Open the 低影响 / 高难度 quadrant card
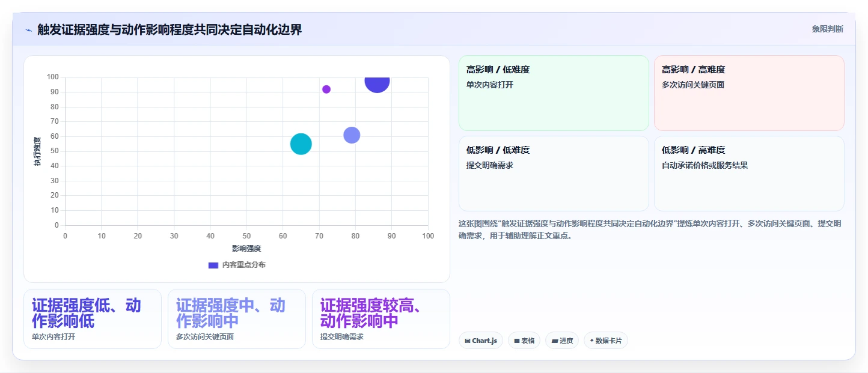 pyautogui.click(x=749, y=174)
